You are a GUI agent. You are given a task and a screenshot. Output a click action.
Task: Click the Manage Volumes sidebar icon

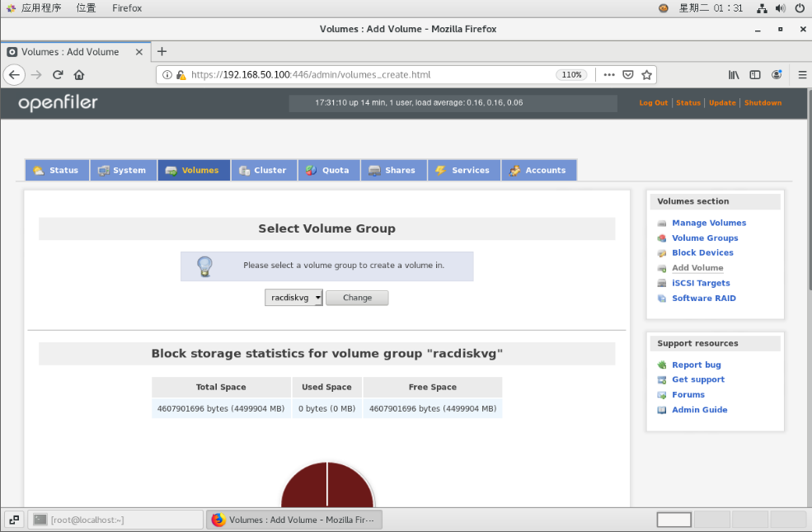point(662,224)
